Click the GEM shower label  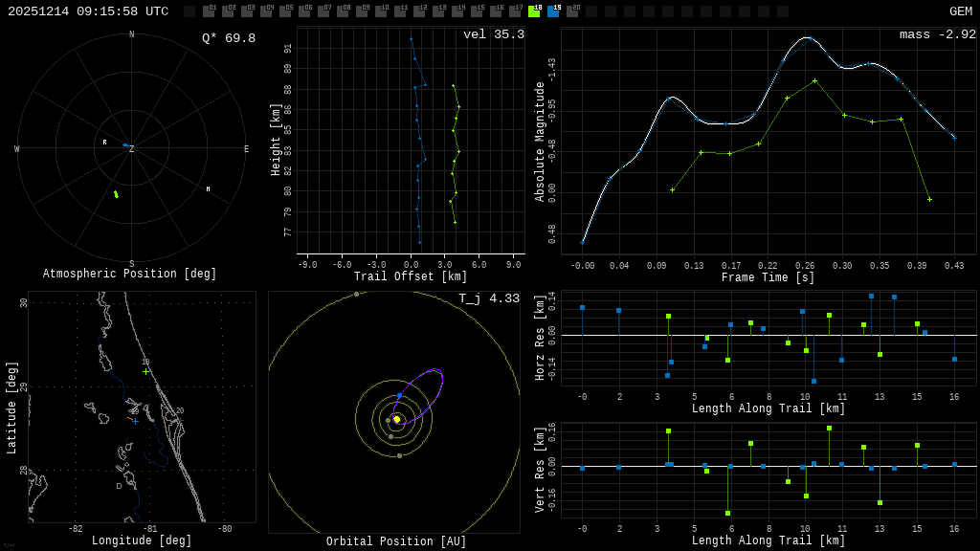coord(960,11)
